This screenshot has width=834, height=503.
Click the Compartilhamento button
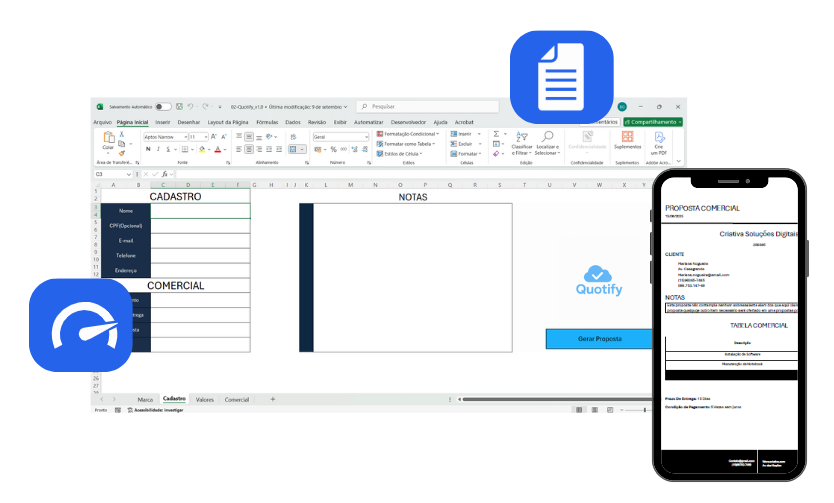tap(652, 121)
